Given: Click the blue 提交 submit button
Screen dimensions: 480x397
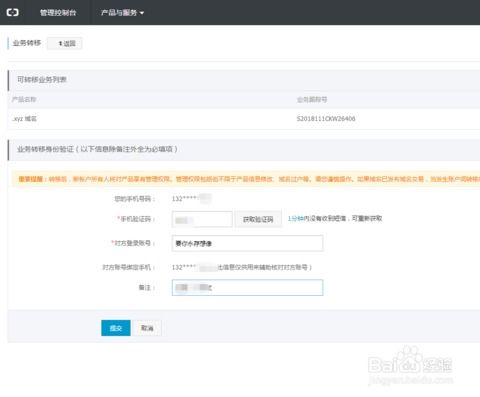Looking at the screenshot, I should [x=116, y=328].
